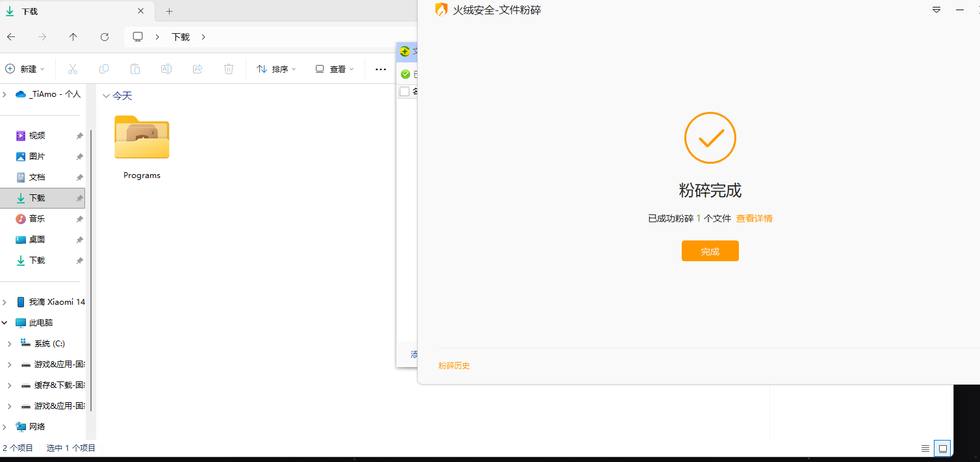The image size is (980, 462).
Task: Click the forward navigation arrow
Action: (x=42, y=37)
